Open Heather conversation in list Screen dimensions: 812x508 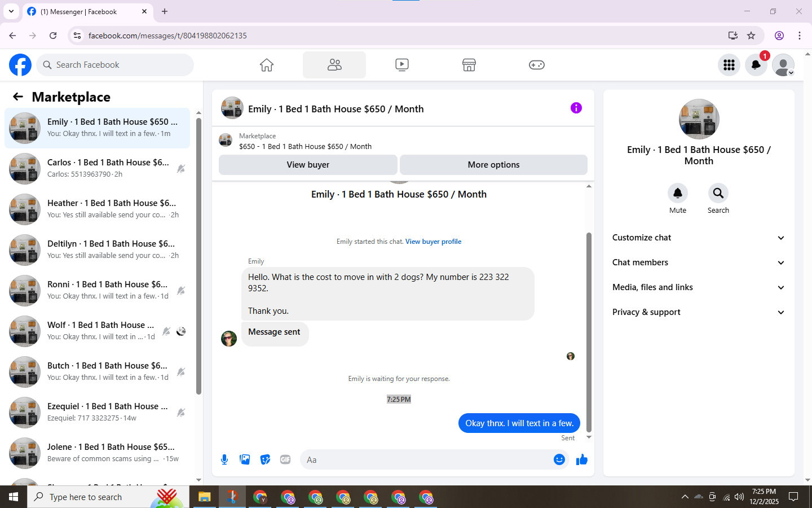(x=97, y=209)
